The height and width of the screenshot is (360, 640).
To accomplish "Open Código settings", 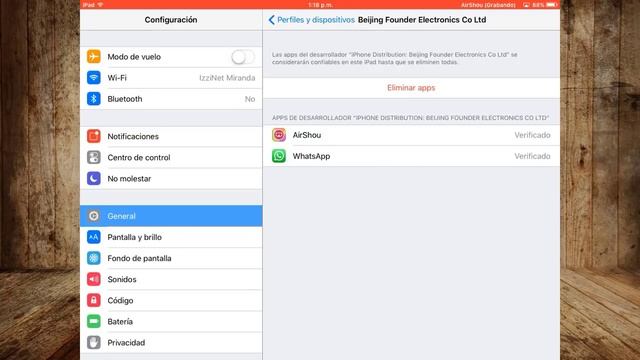I will (171, 300).
